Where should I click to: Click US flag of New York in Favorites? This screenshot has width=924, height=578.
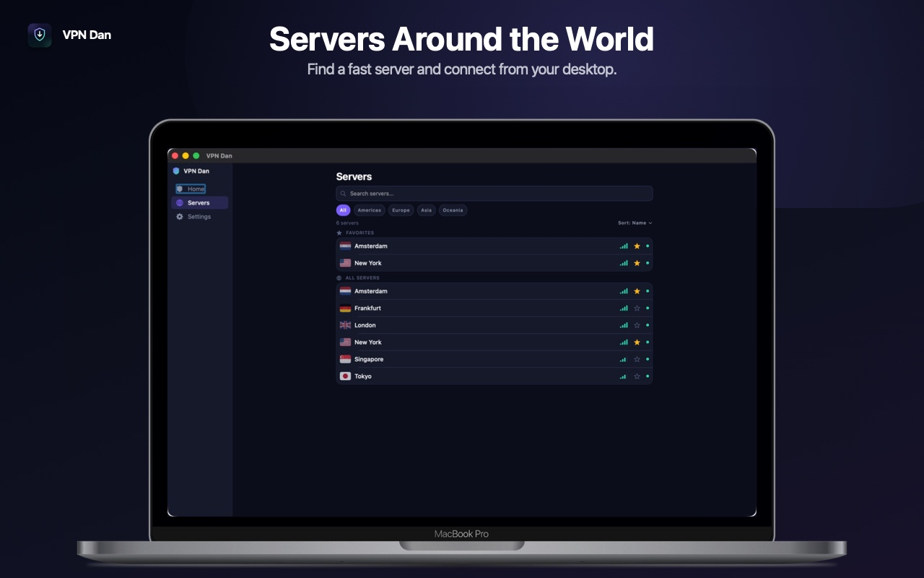pyautogui.click(x=345, y=263)
